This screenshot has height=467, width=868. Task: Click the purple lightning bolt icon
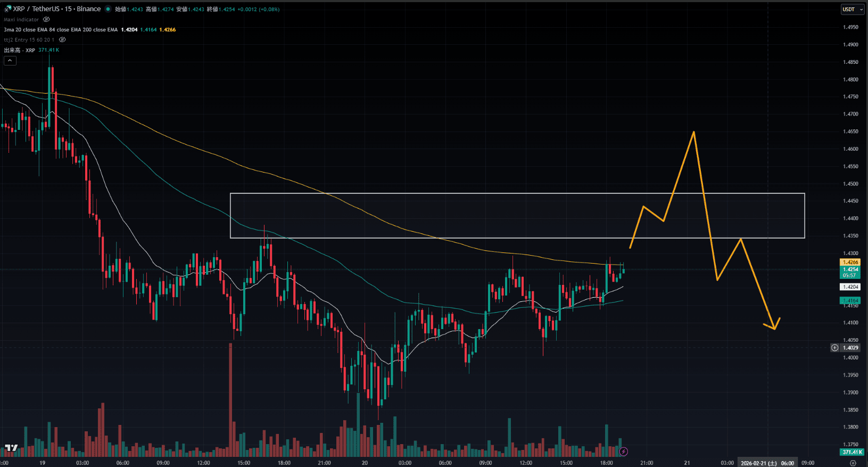(624, 452)
